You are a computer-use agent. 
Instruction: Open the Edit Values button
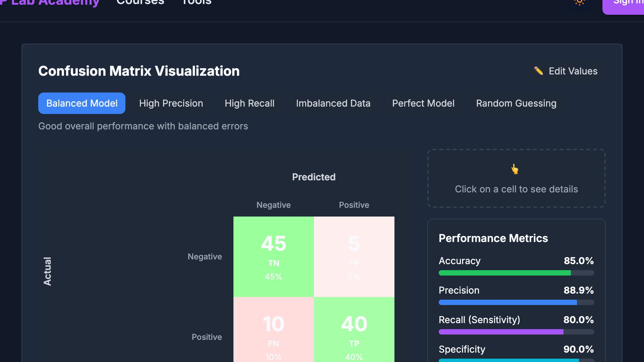pos(566,71)
